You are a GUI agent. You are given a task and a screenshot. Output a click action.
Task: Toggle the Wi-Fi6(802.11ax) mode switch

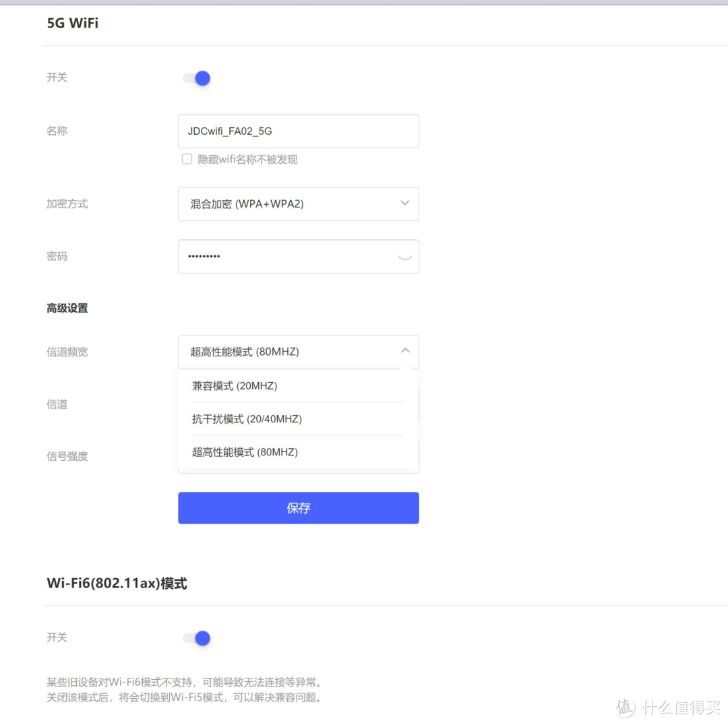point(195,638)
